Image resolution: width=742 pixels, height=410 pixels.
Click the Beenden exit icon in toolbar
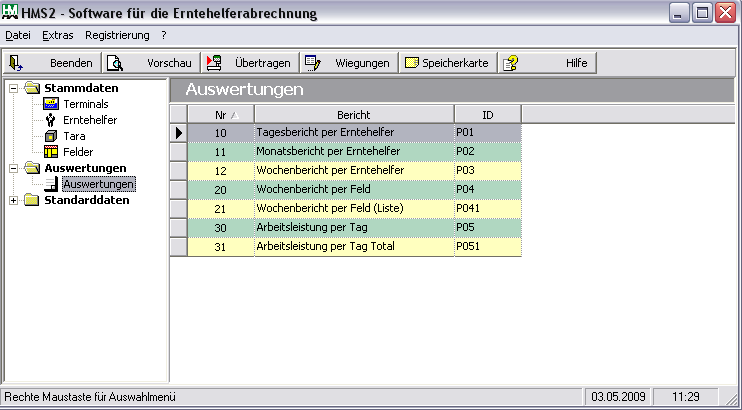click(17, 63)
